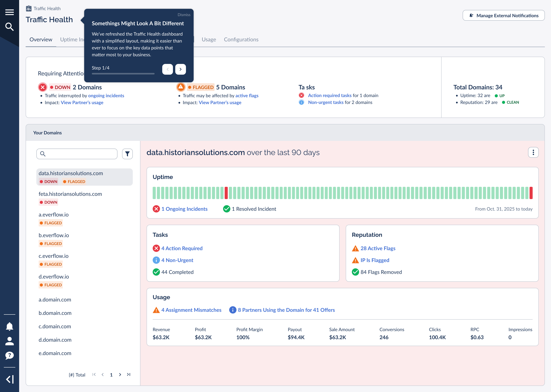The width and height of the screenshot is (551, 392).
Task: Open View Partner's usage under DOWN
Action: (x=82, y=103)
